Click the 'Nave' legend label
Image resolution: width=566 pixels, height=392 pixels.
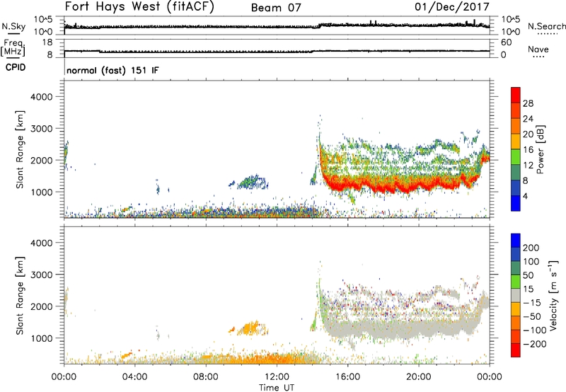tap(538, 50)
